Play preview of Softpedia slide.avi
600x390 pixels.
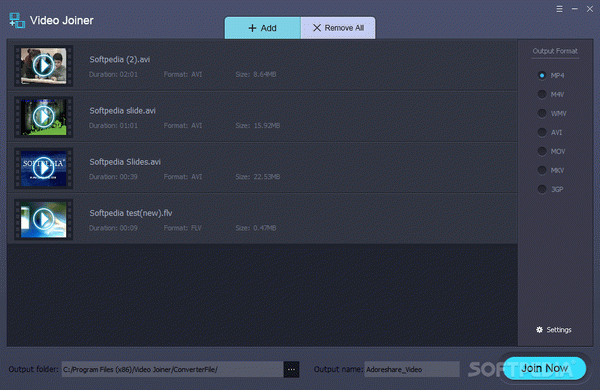43,117
